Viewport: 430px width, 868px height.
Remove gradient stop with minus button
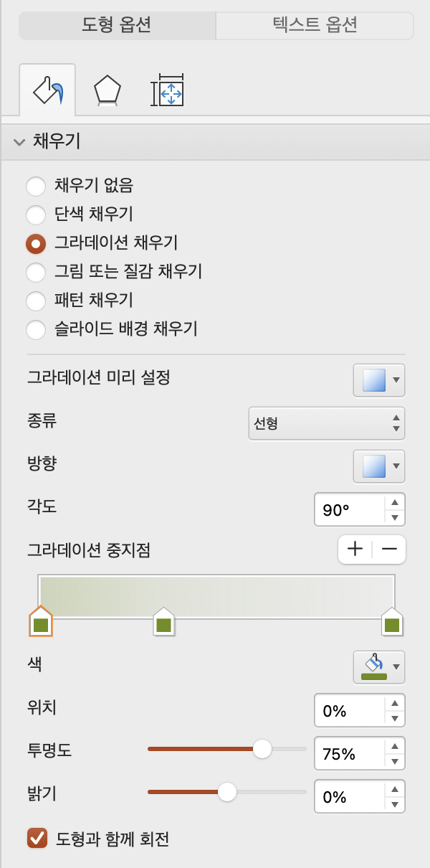(x=389, y=549)
